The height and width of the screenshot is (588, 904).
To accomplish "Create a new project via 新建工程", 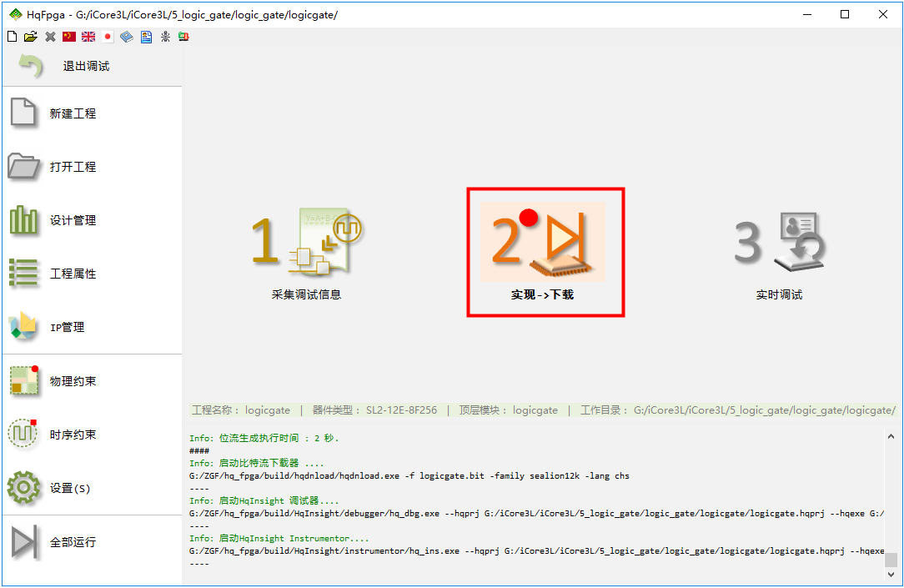I will [73, 113].
